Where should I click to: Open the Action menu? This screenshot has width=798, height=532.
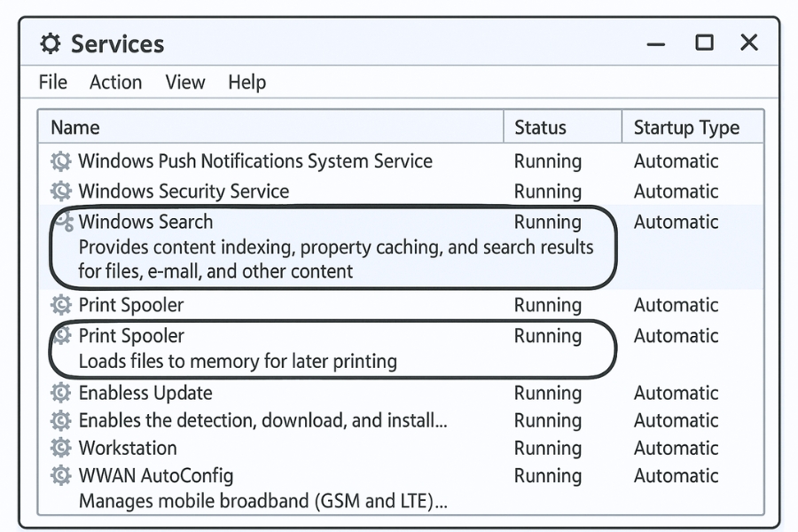coord(115,82)
